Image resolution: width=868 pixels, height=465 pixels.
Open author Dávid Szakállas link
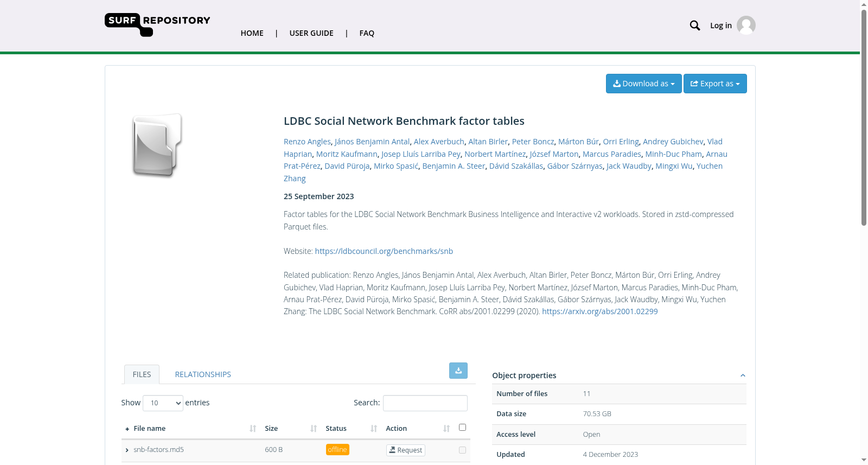pyautogui.click(x=516, y=166)
